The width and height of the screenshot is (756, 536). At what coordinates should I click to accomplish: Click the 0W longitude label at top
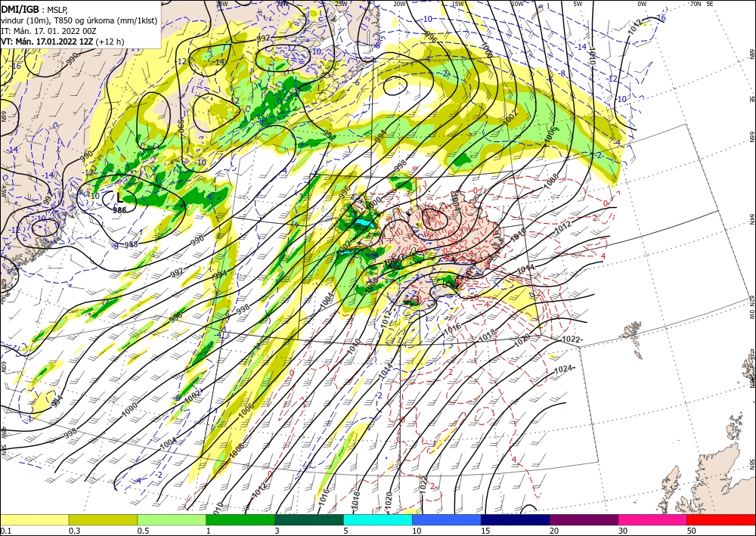[x=642, y=4]
